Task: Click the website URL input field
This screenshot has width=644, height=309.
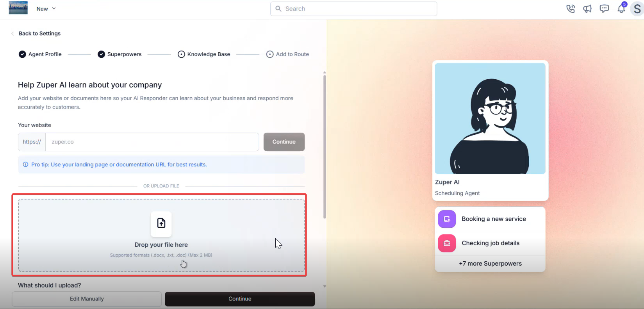Action: (x=152, y=142)
